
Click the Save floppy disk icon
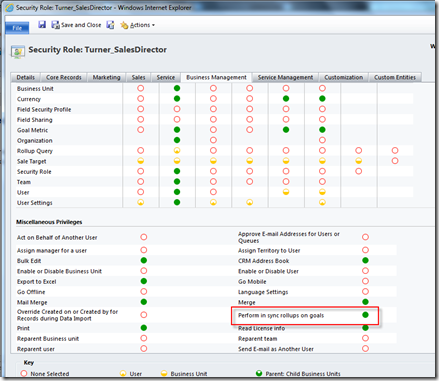[42, 24]
